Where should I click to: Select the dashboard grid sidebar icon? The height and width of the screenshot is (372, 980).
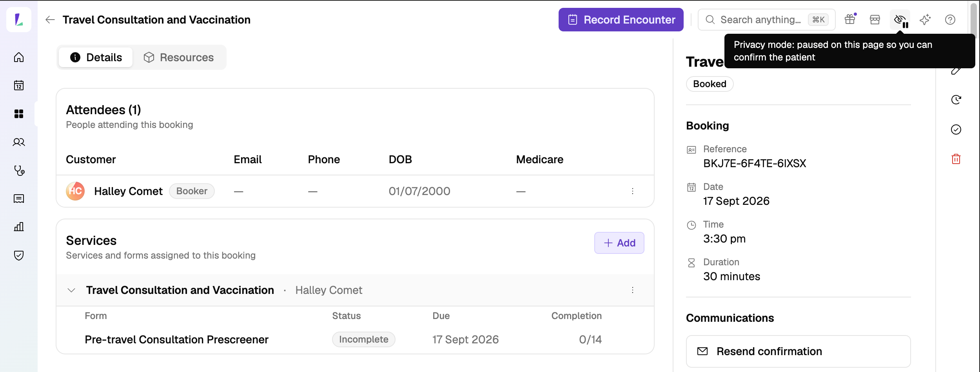(x=19, y=114)
